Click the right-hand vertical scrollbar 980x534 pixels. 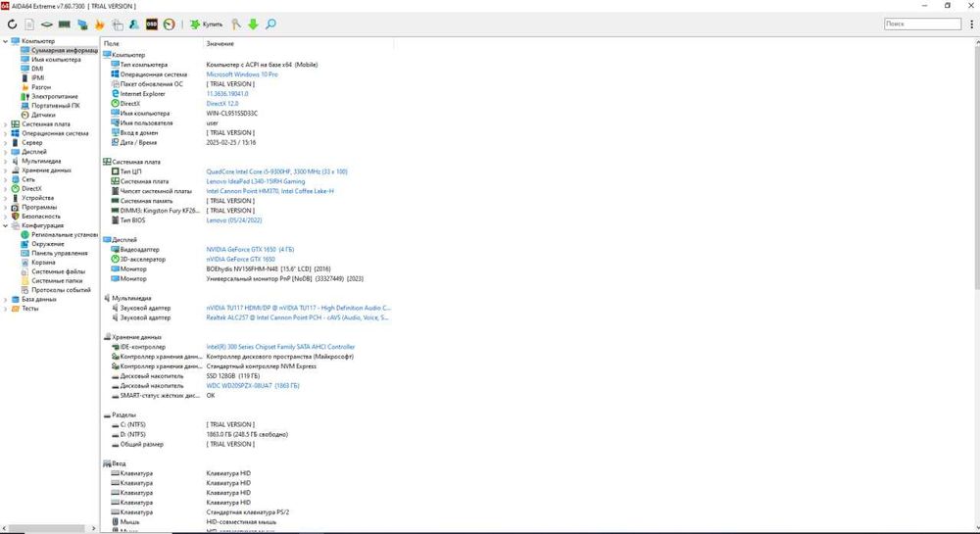[x=977, y=169]
